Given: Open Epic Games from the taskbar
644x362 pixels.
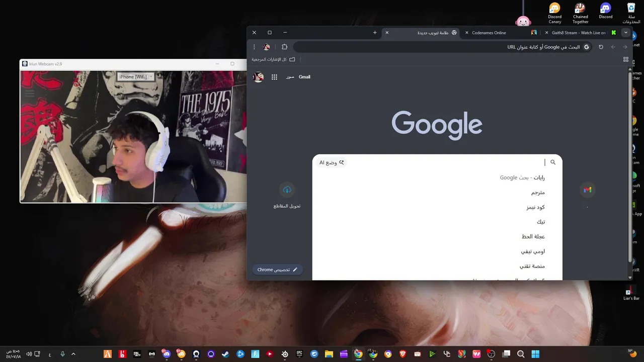Looking at the screenshot, I should tap(299, 354).
